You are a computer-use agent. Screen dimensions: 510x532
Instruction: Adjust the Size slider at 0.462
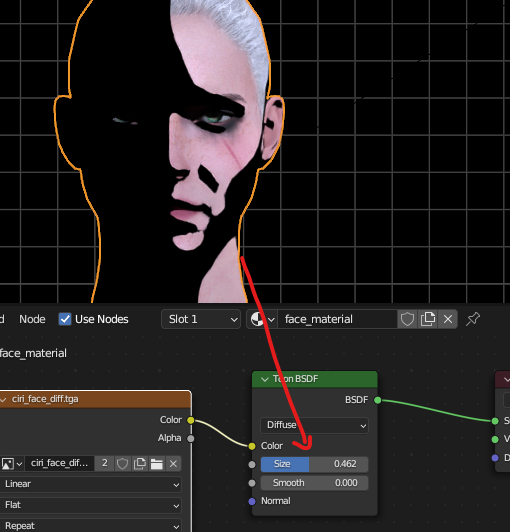(314, 464)
